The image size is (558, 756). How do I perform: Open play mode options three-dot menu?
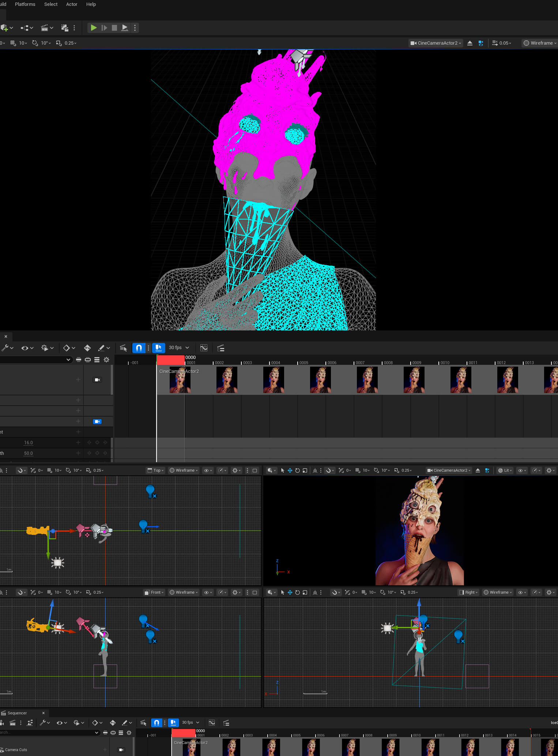point(135,28)
